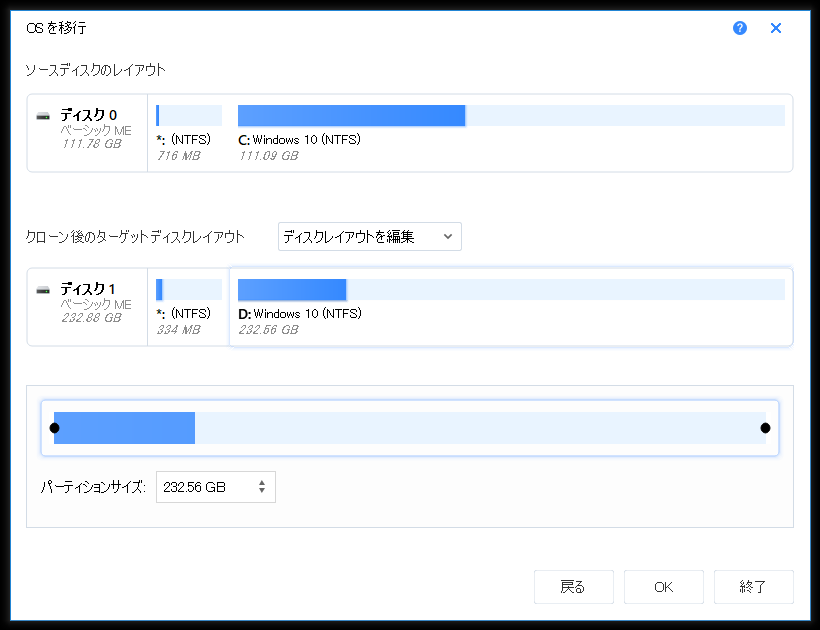Click the used-space portion of the resize bar

[x=125, y=428]
